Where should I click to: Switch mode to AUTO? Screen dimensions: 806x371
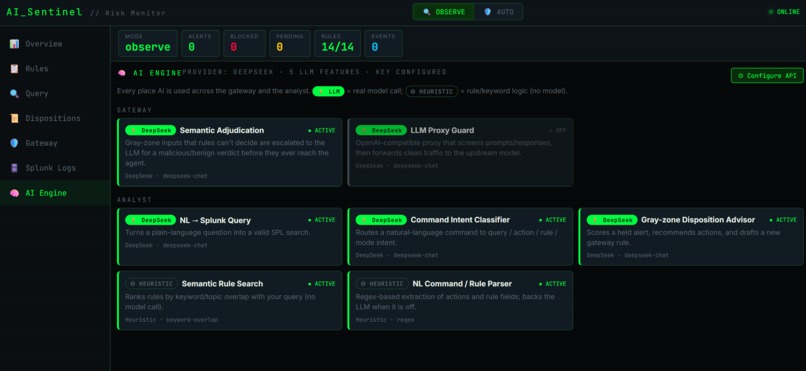tap(498, 12)
